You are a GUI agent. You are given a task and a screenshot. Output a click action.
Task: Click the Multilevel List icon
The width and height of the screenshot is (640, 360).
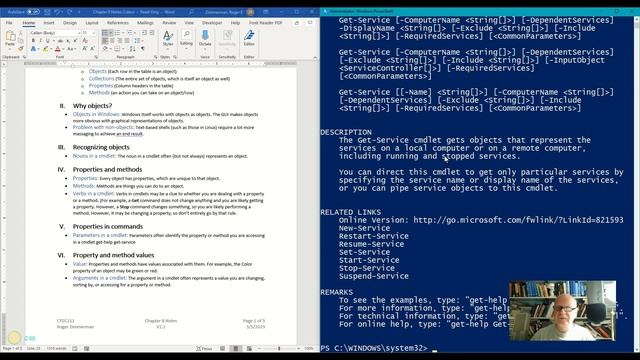tap(131, 33)
